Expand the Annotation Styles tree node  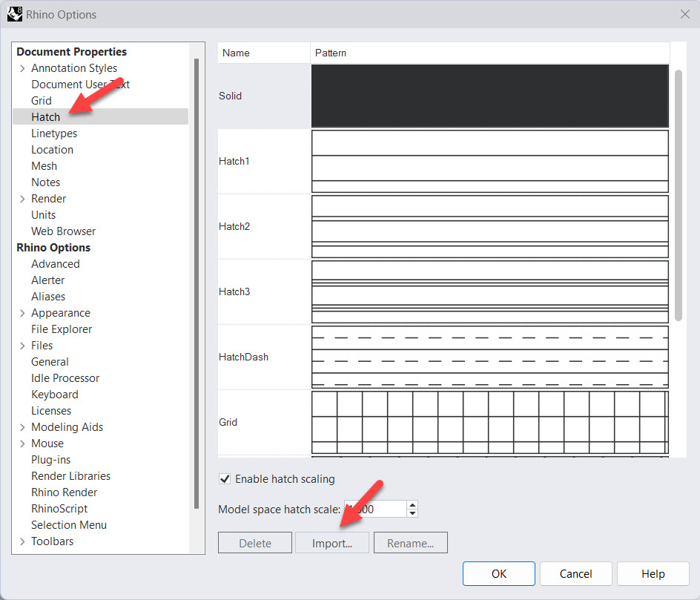pos(22,68)
